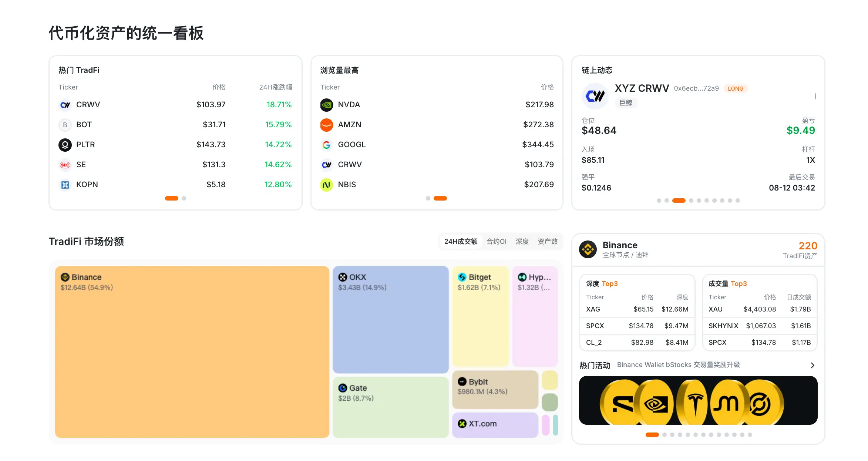This screenshot has width=868, height=461.
Task: Click the KOPN ticker logo
Action: pos(65,185)
